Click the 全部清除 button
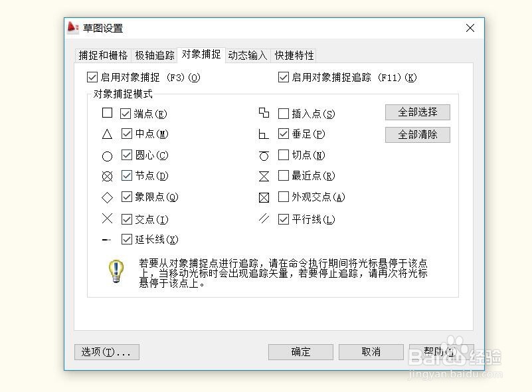Viewport: 532px width, 392px height. 417,134
